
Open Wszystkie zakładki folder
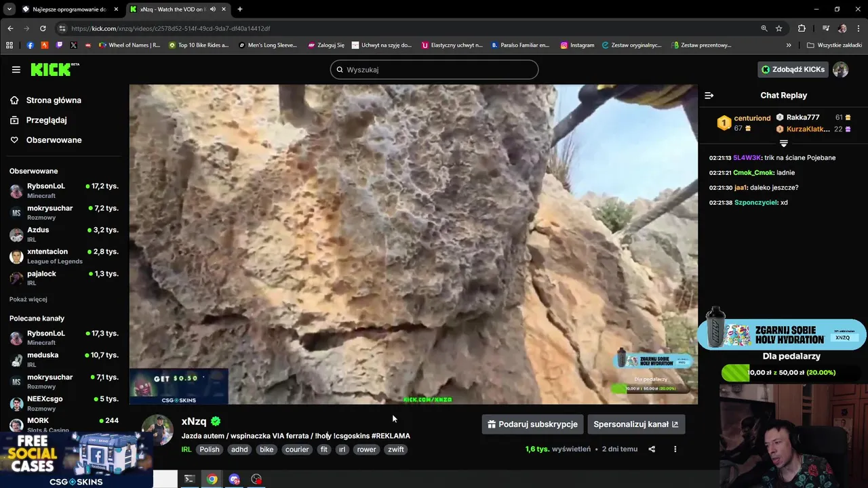coord(834,45)
